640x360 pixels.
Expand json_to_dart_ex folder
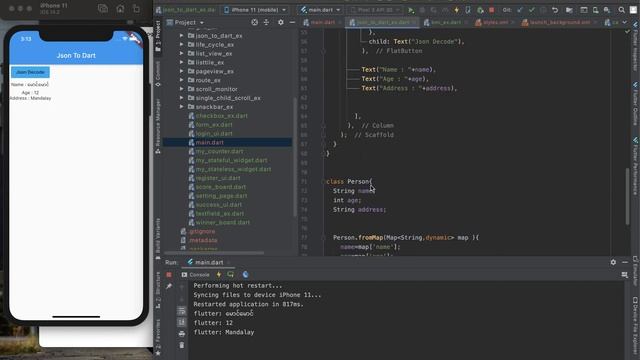pyautogui.click(x=182, y=36)
